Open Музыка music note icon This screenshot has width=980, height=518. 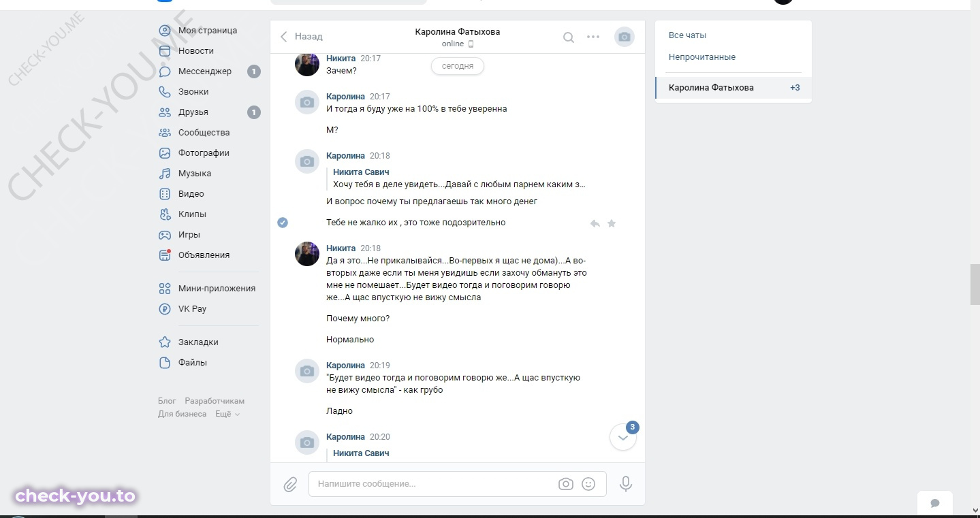[165, 174]
